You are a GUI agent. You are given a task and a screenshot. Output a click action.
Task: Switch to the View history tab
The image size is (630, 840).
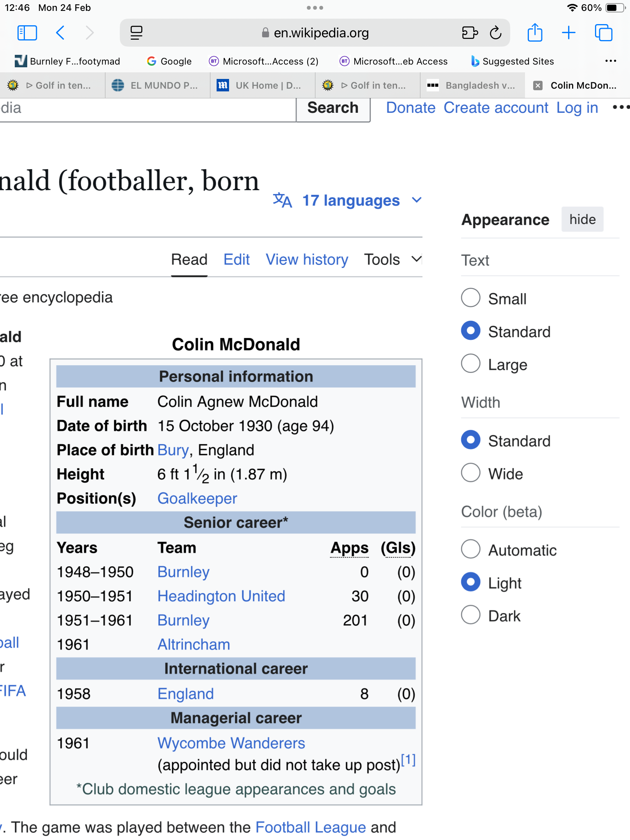click(x=307, y=259)
